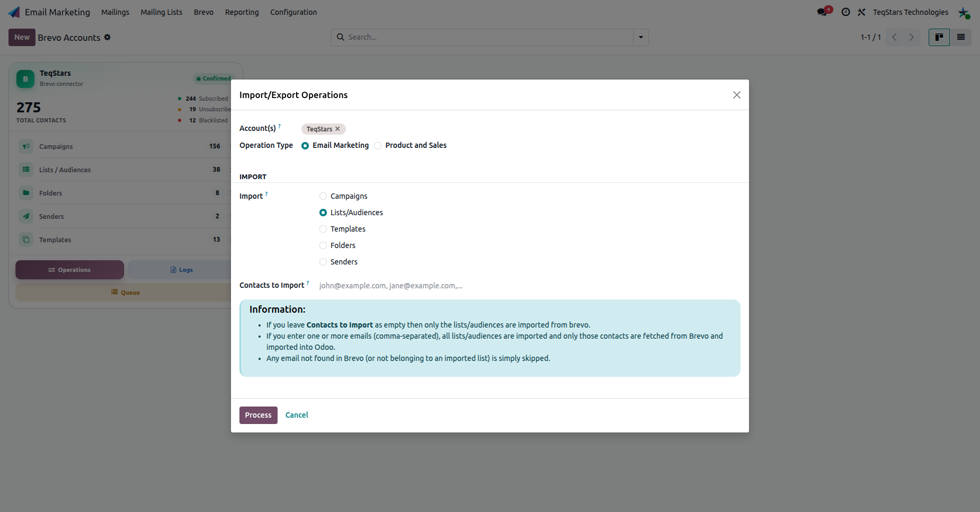Image resolution: width=980 pixels, height=512 pixels.
Task: Click the Campaigns megaphone icon in card
Action: (26, 146)
